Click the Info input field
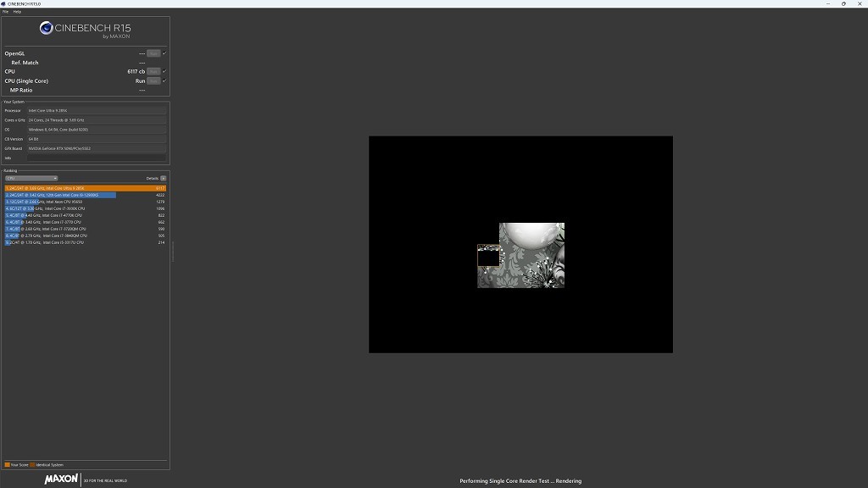 click(x=97, y=158)
